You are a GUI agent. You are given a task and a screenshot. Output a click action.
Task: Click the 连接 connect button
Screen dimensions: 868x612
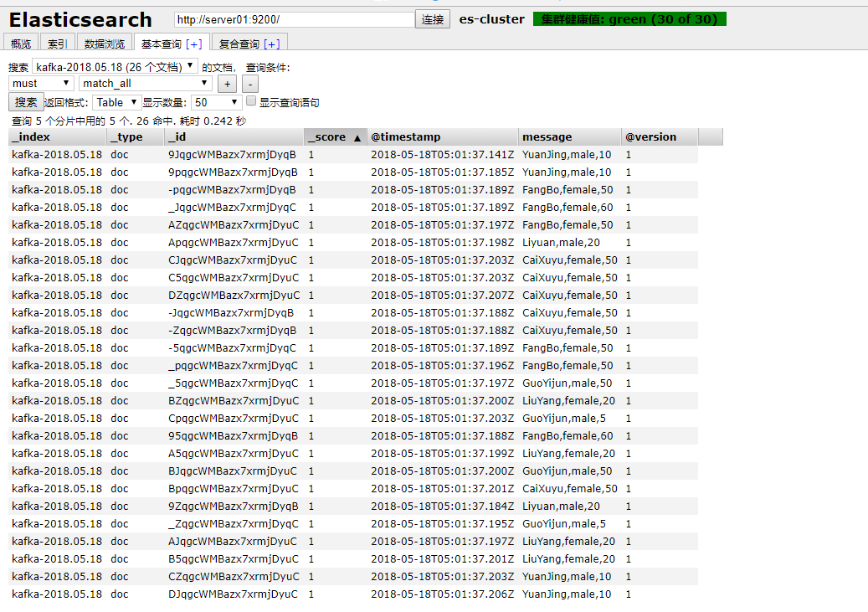433,19
